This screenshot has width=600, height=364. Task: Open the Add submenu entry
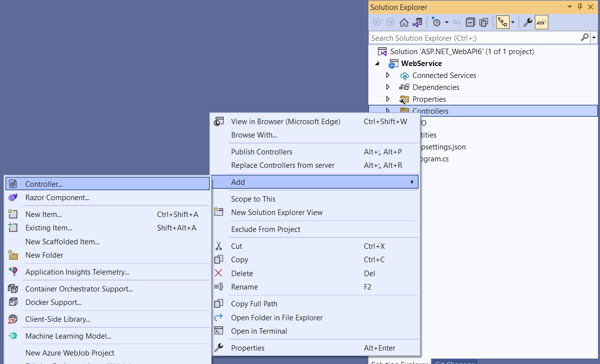316,182
